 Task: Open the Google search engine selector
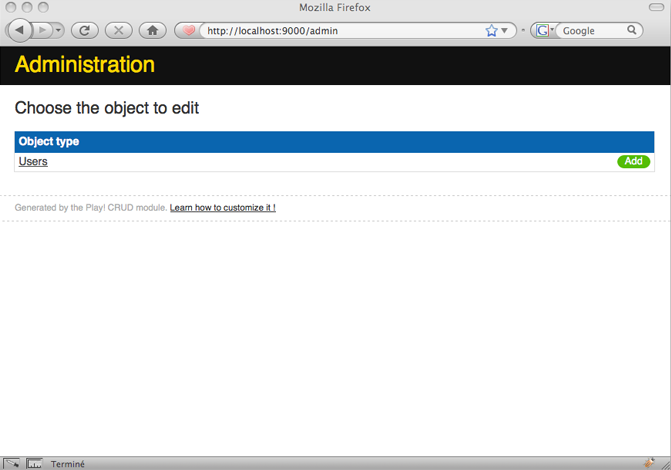click(543, 31)
